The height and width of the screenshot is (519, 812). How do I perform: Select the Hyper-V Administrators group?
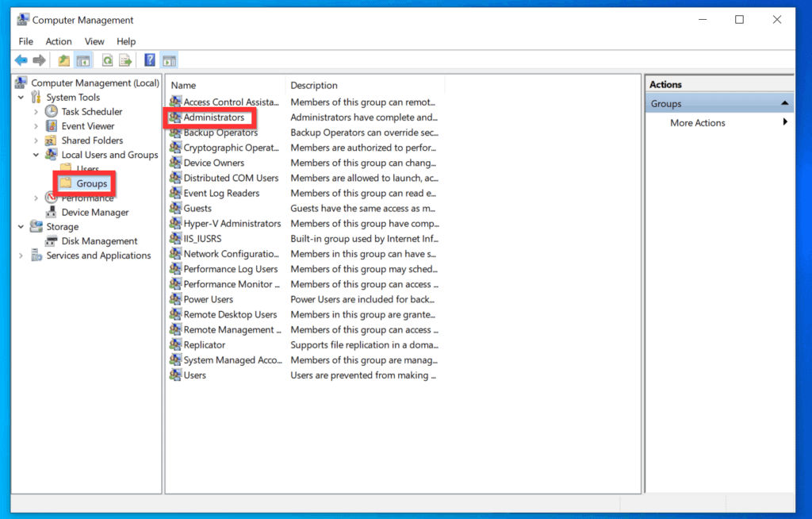tap(232, 224)
